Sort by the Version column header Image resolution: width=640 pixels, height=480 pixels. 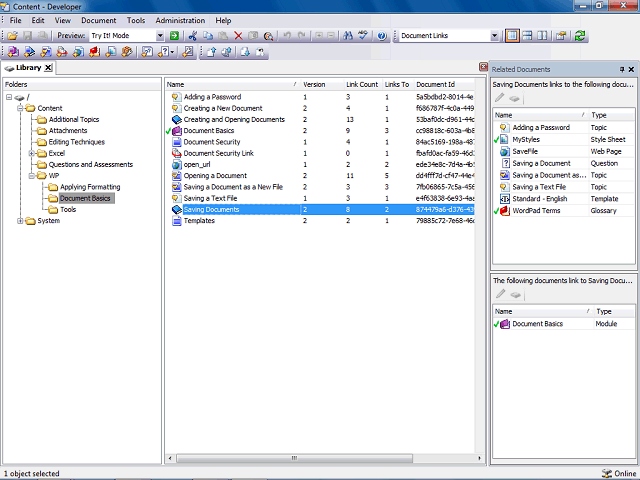pyautogui.click(x=322, y=84)
